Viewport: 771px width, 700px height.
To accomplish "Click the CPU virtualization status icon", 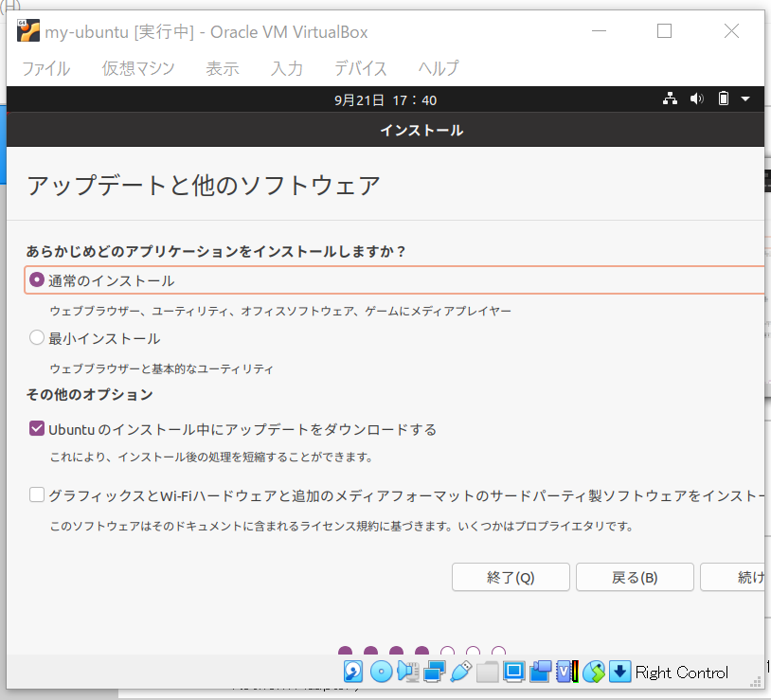I will (x=567, y=672).
